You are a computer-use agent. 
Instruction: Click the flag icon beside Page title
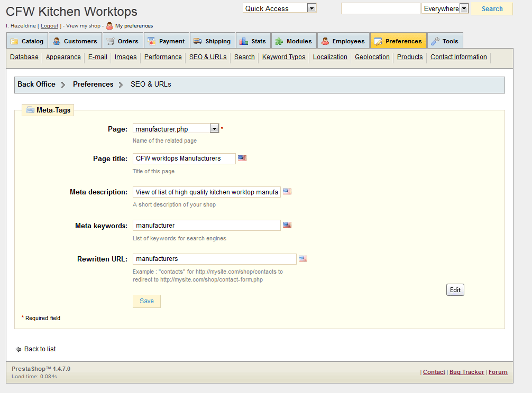(242, 158)
